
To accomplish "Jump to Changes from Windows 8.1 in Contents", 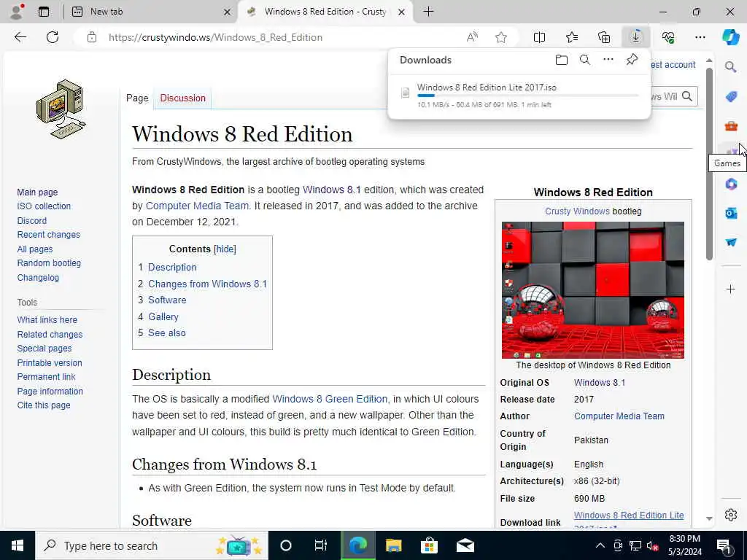I will click(207, 284).
